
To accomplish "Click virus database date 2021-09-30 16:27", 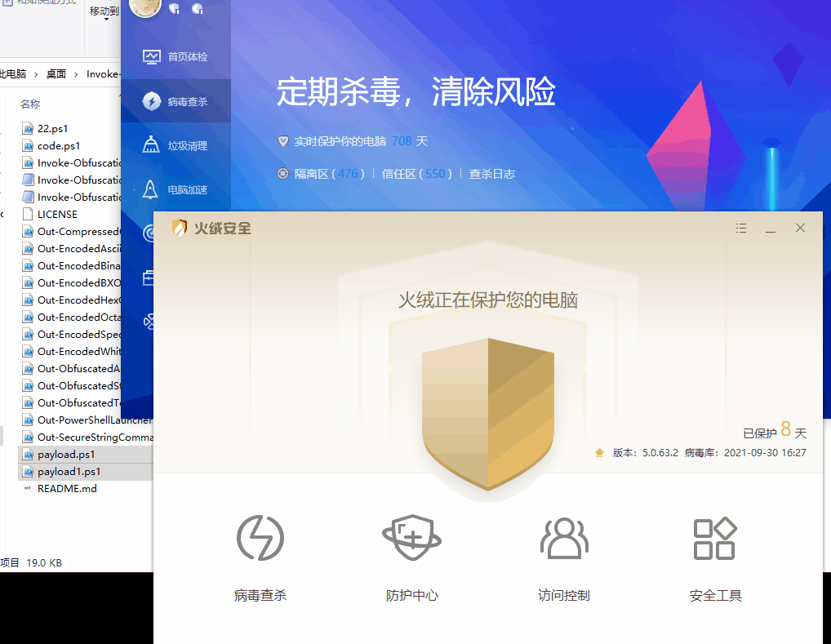I will (765, 453).
